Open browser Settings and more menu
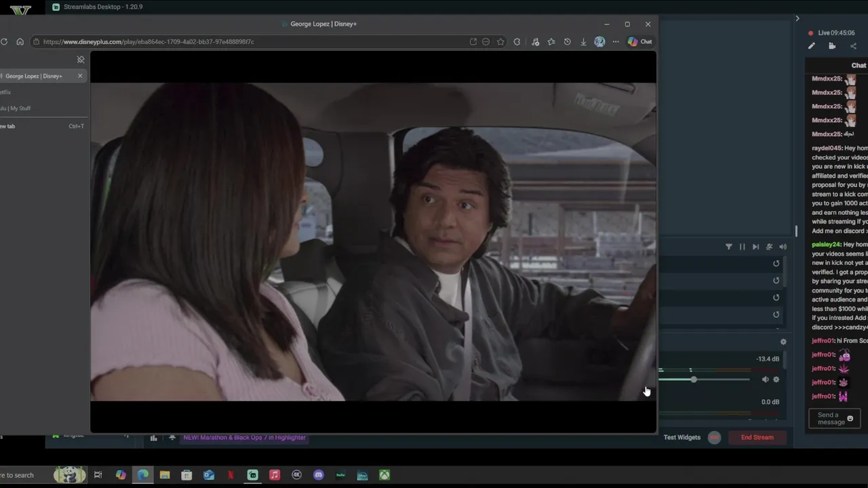This screenshot has width=868, height=488. click(616, 41)
